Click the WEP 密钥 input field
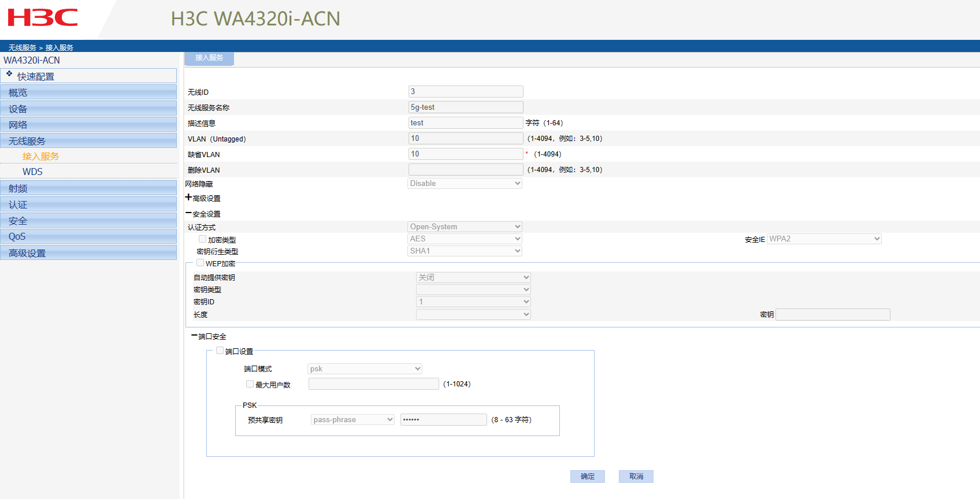 pyautogui.click(x=833, y=315)
